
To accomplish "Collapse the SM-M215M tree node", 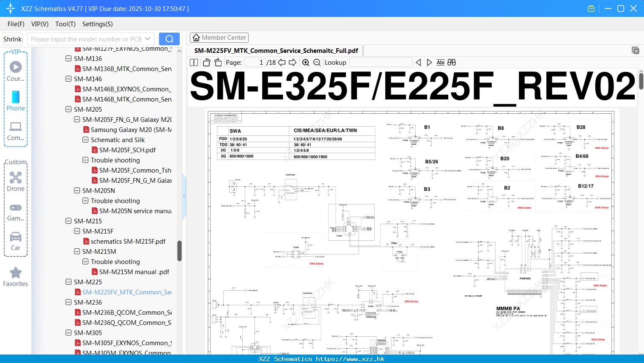I will click(77, 251).
